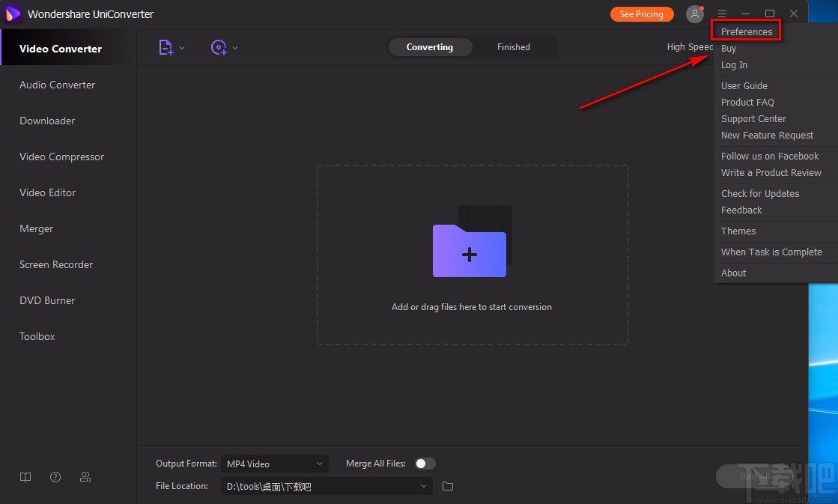Click the hamburger menu icon
Screen dimensions: 838x504
pyautogui.click(x=721, y=14)
